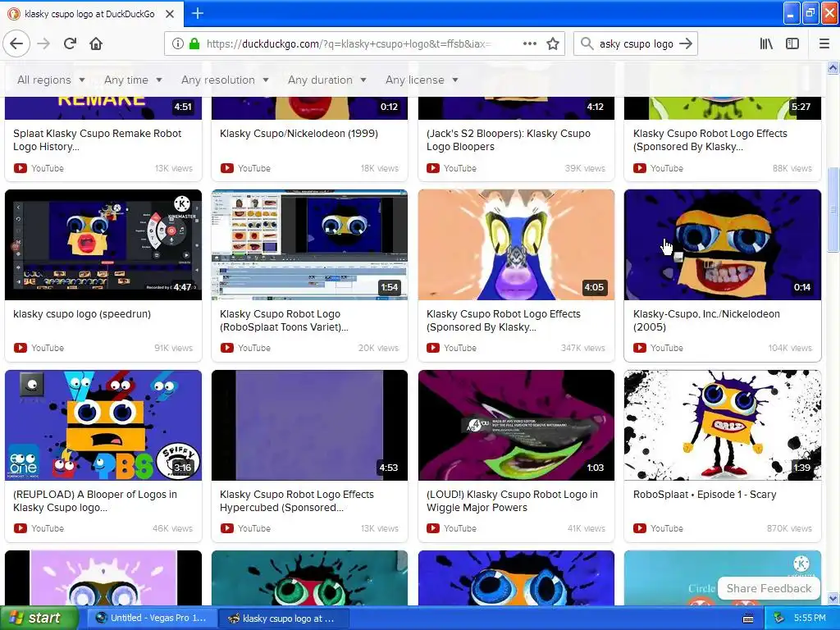This screenshot has width=840, height=630.
Task: Open a new tab with plus
Action: click(x=198, y=13)
